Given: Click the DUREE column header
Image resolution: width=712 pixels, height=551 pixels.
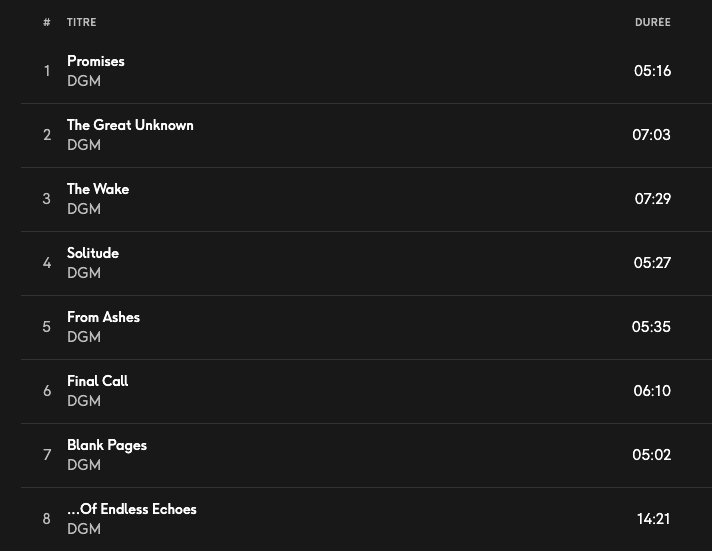Looking at the screenshot, I should pyautogui.click(x=652, y=22).
